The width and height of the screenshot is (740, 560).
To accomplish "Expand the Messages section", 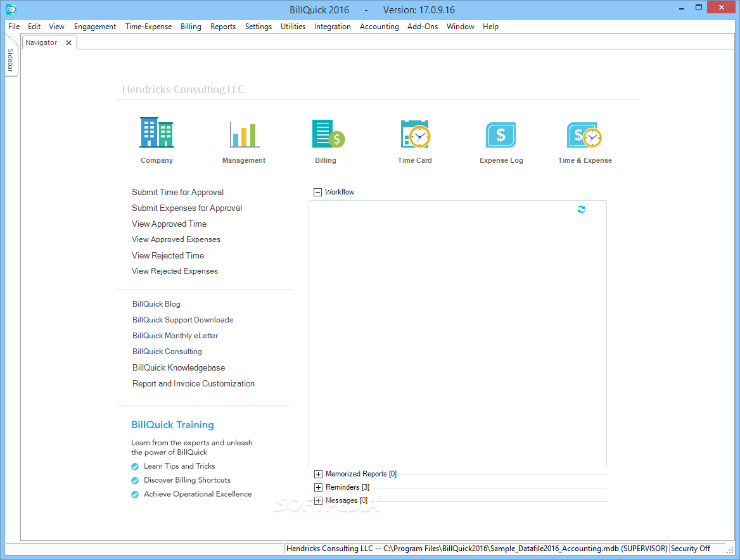I will pos(318,500).
